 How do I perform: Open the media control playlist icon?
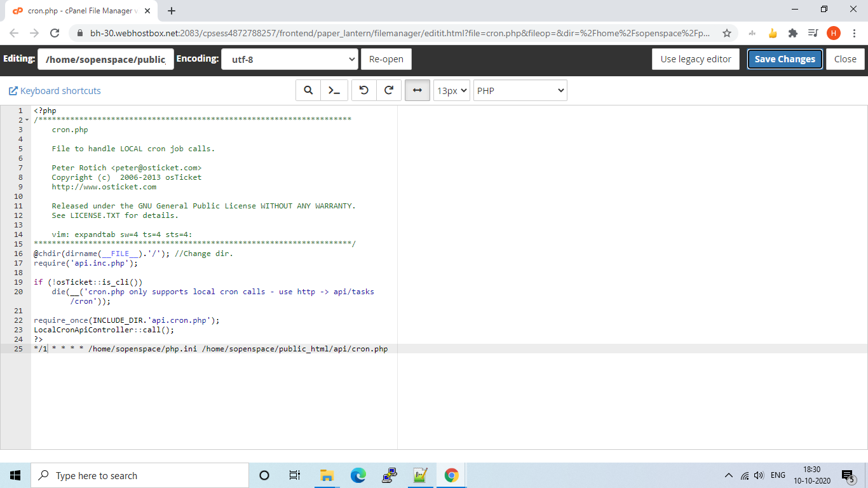[x=813, y=33]
